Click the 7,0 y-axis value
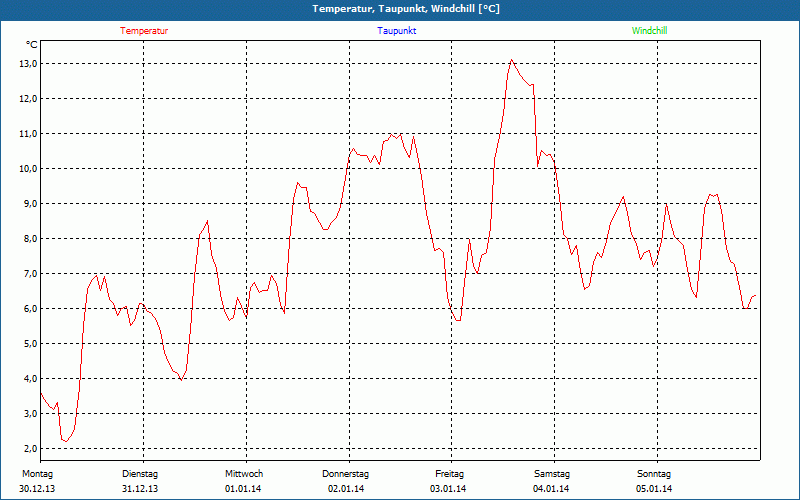Image resolution: width=800 pixels, height=500 pixels. (x=31, y=274)
